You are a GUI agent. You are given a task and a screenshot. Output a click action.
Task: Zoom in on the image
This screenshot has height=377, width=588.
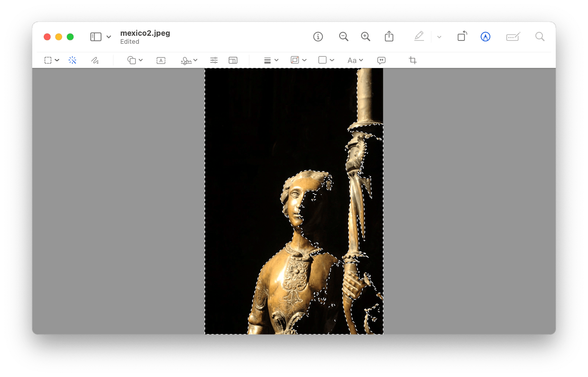[x=365, y=36]
